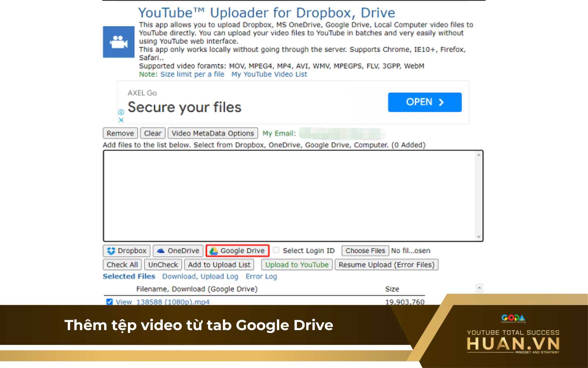Screen dimensions: 588x368
Task: Click the file list scrollbar up arrow
Action: point(479,155)
